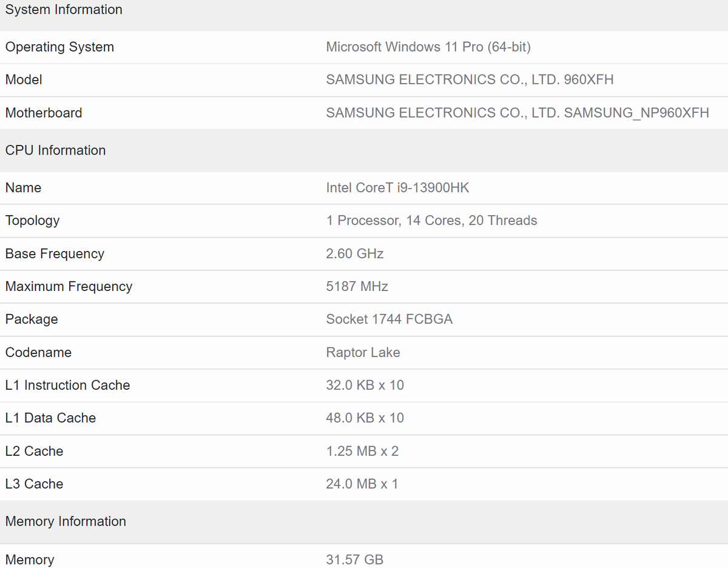Image resolution: width=728 pixels, height=568 pixels.
Task: Click the L1 Instruction Cache label
Action: click(x=67, y=386)
